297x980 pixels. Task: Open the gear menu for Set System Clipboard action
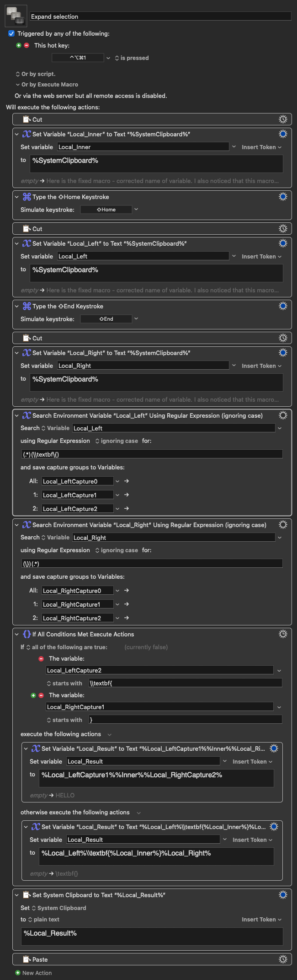click(283, 894)
